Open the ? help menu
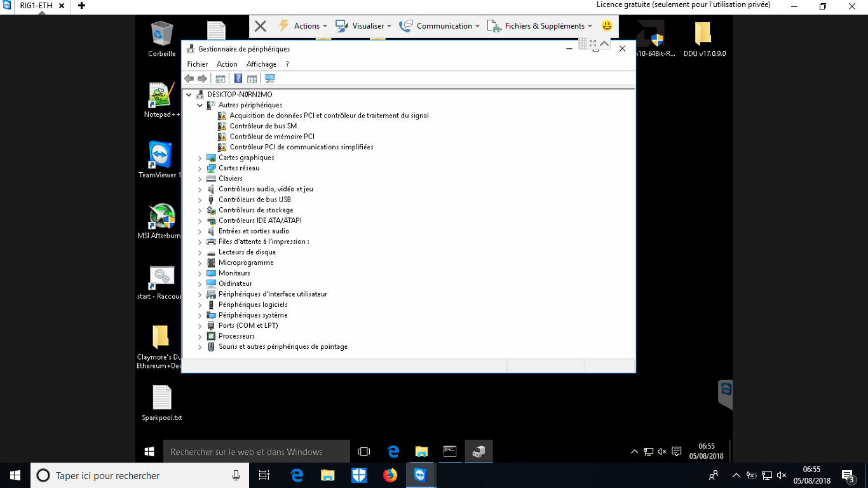The image size is (868, 488). [287, 64]
